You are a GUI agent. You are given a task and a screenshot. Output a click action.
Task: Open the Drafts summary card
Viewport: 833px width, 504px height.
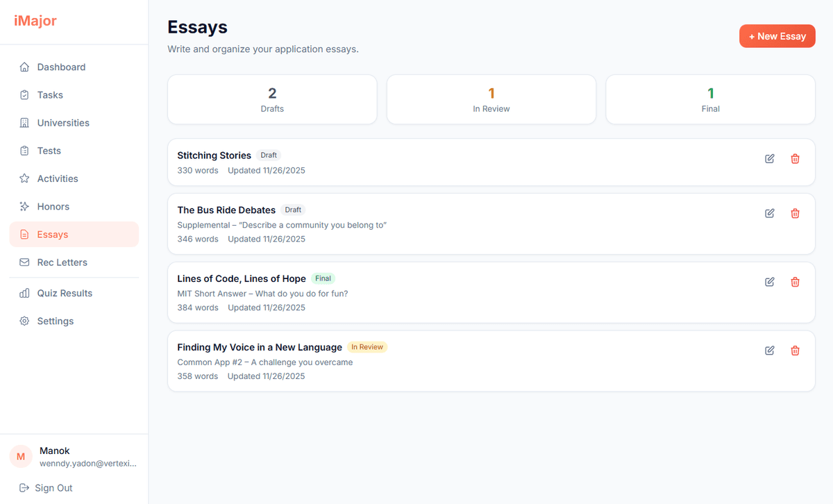pos(272,99)
